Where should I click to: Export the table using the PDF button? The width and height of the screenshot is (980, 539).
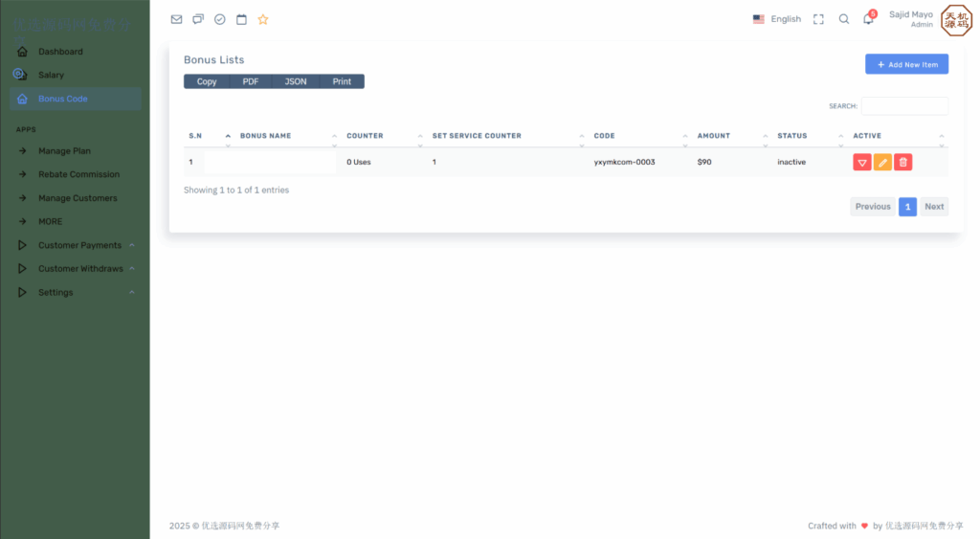251,81
